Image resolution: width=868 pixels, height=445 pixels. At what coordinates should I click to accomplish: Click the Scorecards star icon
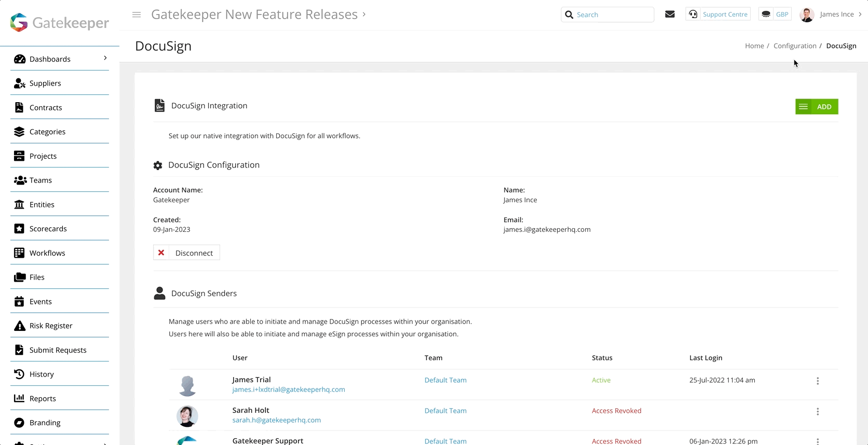coord(19,229)
